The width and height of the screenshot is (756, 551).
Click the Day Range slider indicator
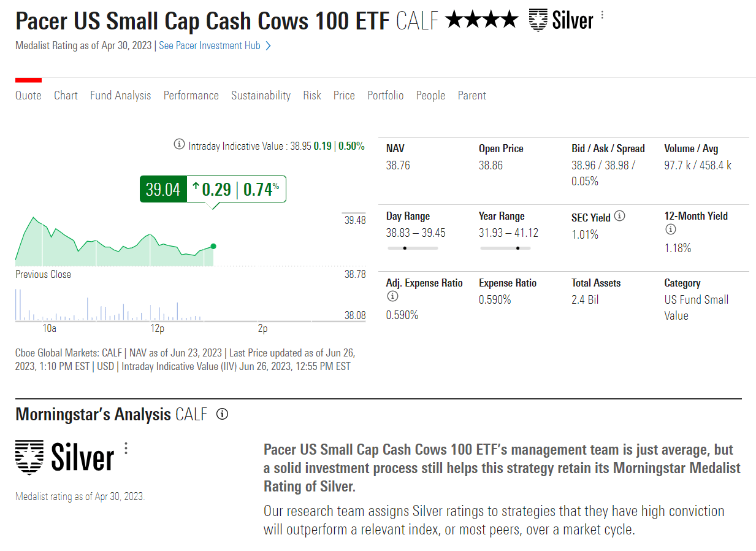coord(405,248)
